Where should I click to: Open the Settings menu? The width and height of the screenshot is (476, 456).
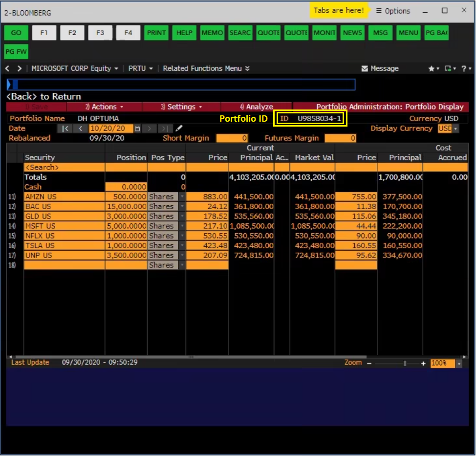181,107
